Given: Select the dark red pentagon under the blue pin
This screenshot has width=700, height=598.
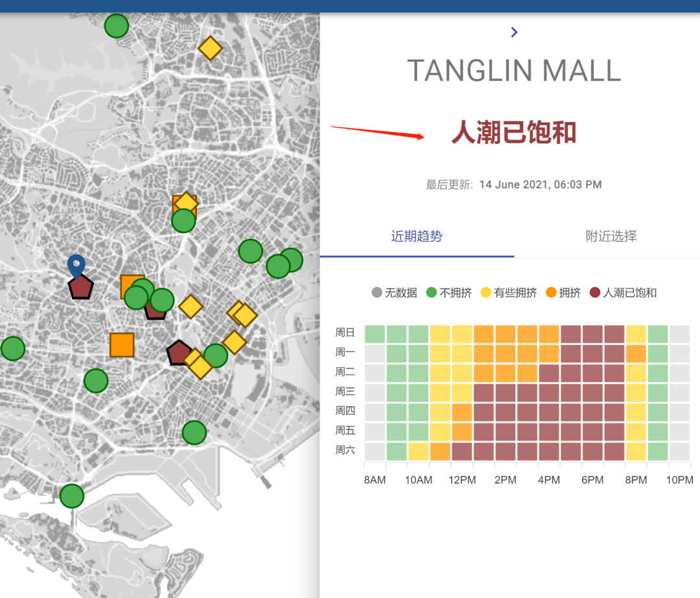Looking at the screenshot, I should [81, 287].
